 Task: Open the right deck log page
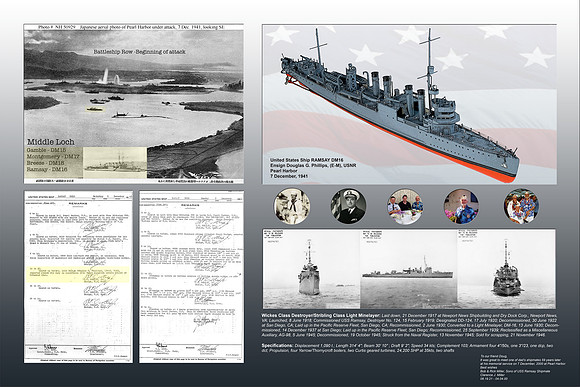pos(191,277)
